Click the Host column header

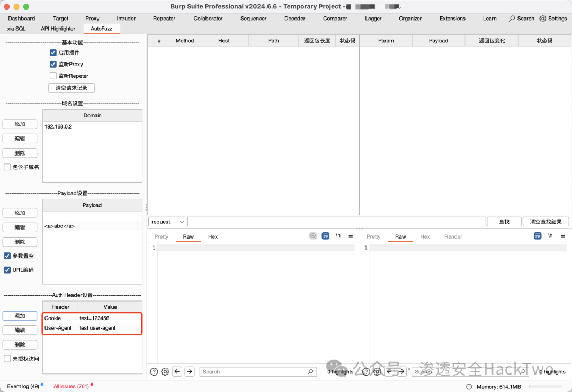click(224, 40)
